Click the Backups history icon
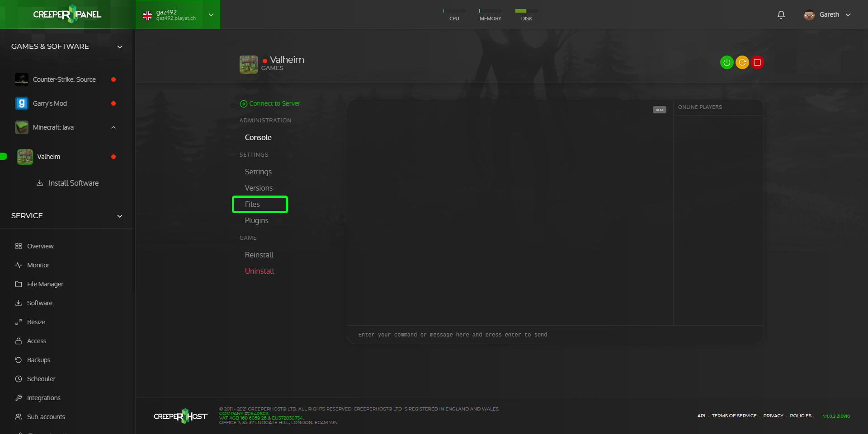The image size is (868, 434). tap(19, 360)
